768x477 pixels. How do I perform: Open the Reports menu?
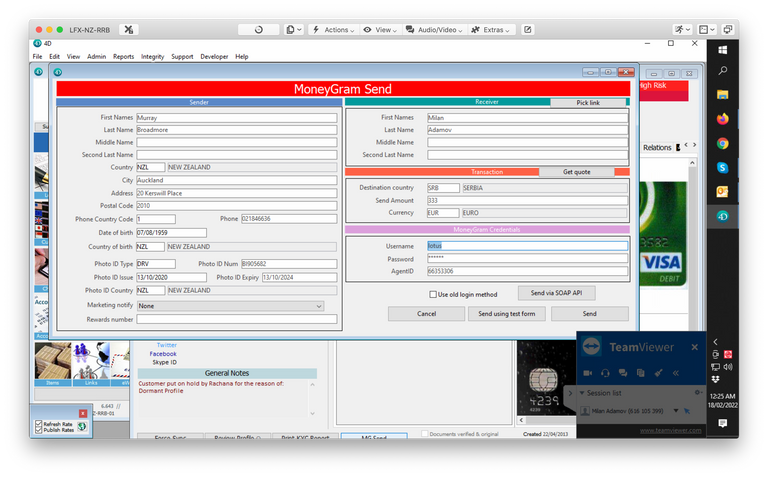[123, 56]
